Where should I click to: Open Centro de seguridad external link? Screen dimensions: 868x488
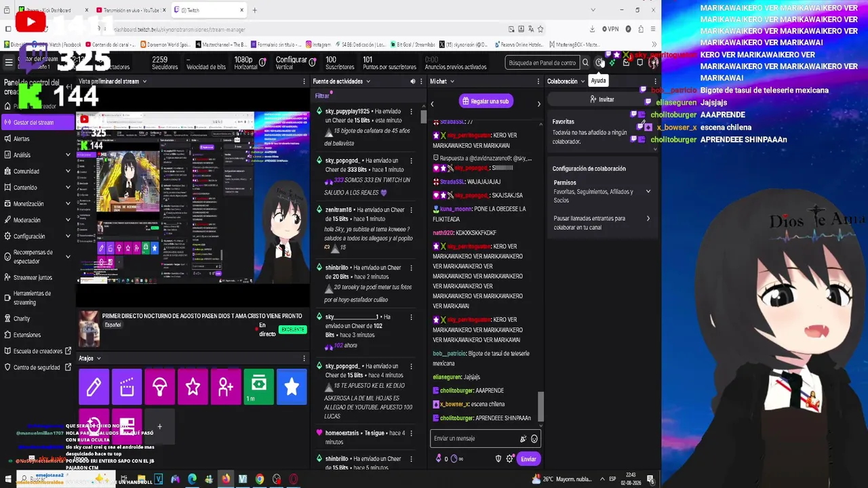tap(37, 367)
